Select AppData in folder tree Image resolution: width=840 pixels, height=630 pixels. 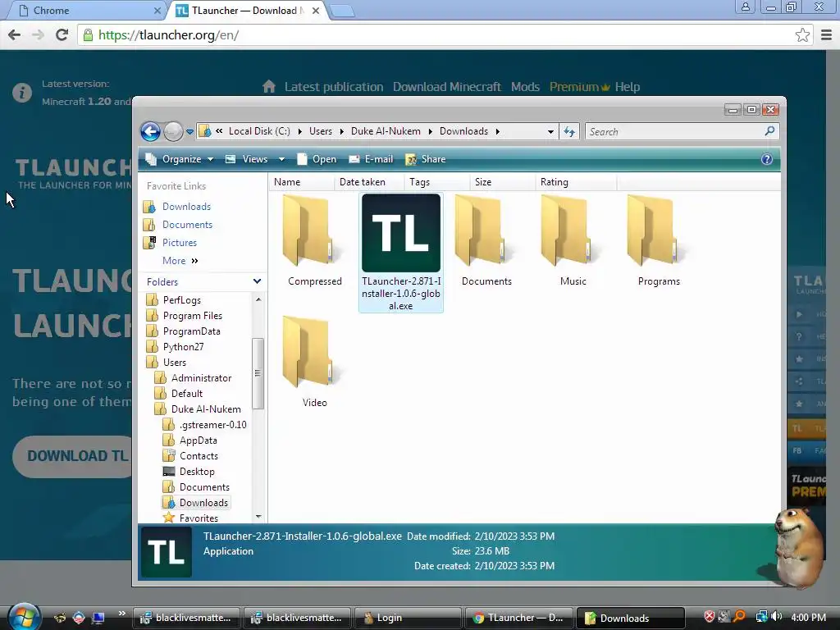(x=199, y=441)
